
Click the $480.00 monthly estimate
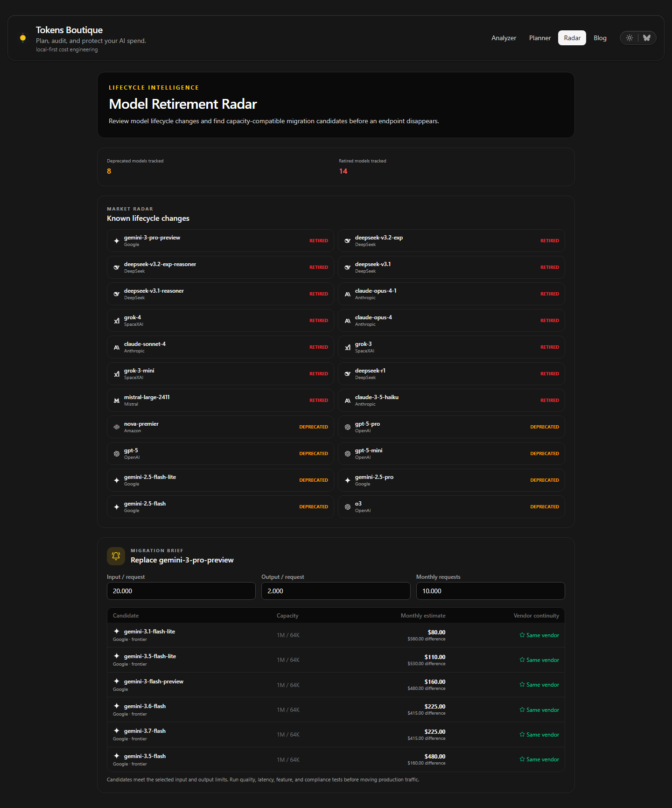435,757
